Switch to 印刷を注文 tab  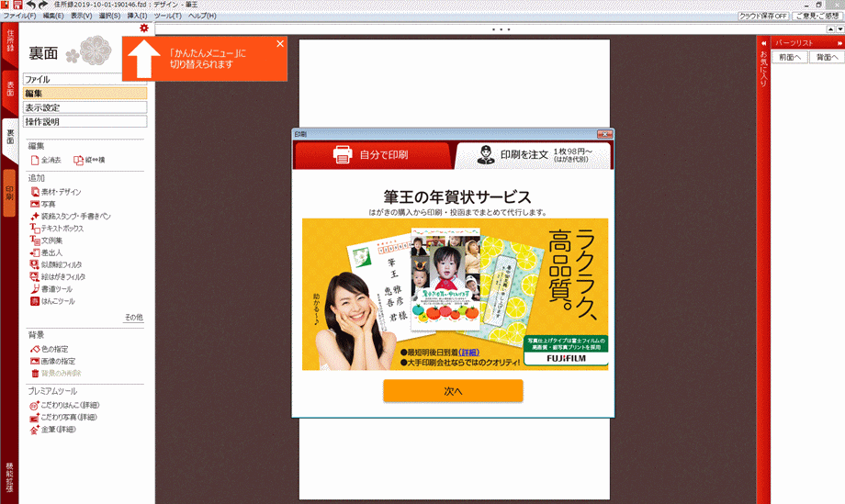[x=534, y=155]
